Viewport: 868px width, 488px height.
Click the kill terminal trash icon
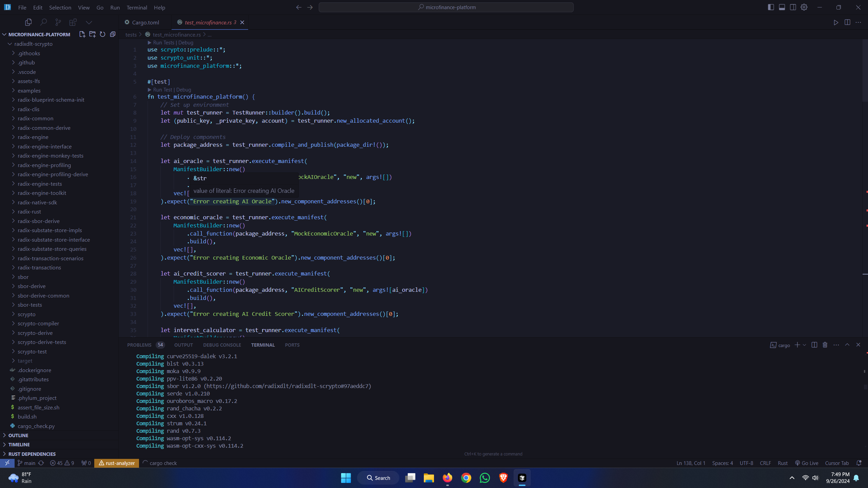(825, 345)
